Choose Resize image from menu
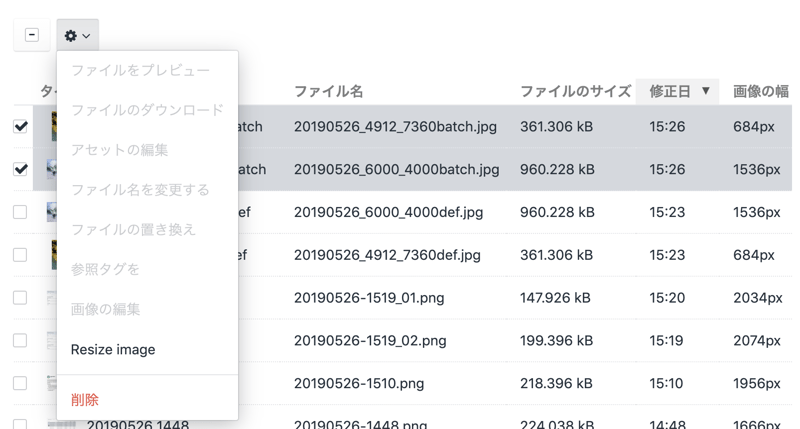Image resolution: width=800 pixels, height=429 pixels. click(x=113, y=350)
